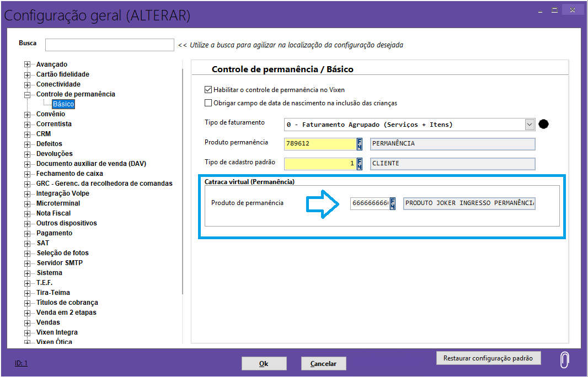Expand the Nota Fiscal tree node
The image size is (588, 377).
click(27, 213)
